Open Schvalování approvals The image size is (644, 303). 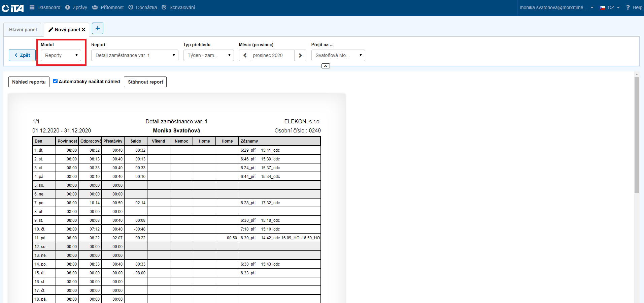tap(178, 7)
